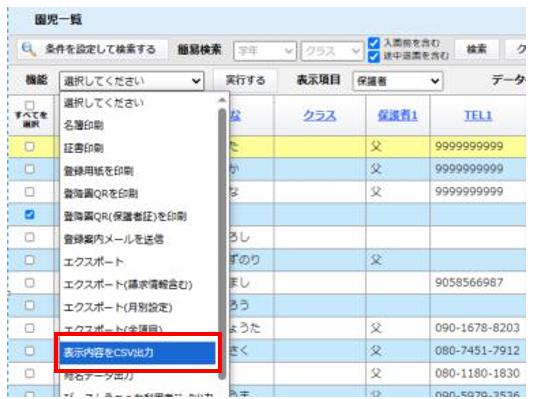
Task: Uncheck the already checked row checkbox
Action: click(30, 214)
